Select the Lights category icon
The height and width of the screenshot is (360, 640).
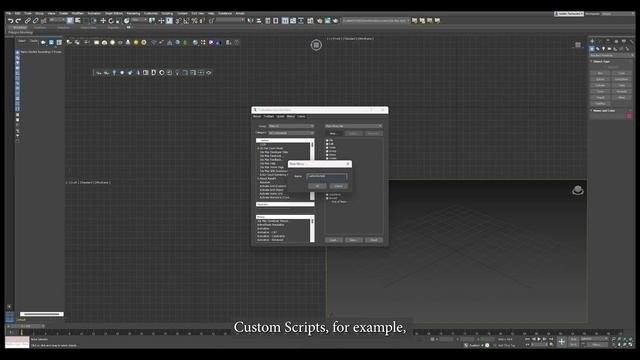click(x=604, y=49)
